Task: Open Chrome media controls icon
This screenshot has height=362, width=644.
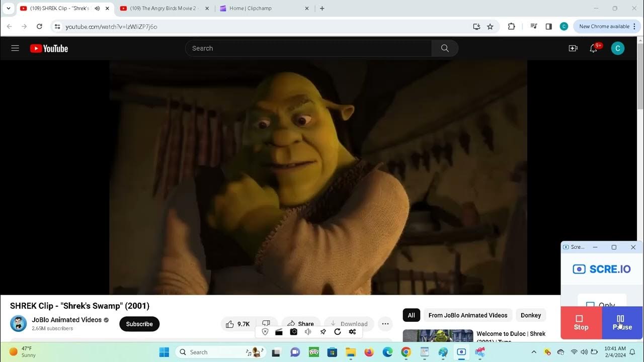Action: 534,27
